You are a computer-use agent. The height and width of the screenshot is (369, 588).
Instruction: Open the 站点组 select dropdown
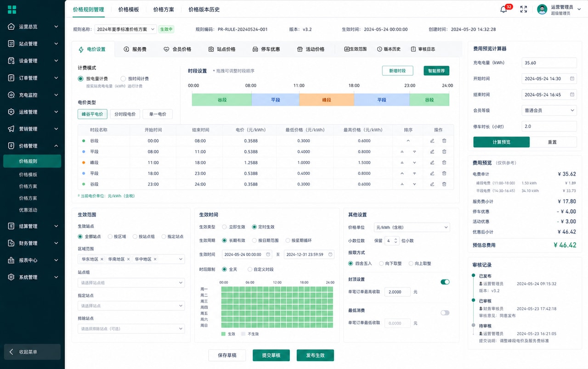click(131, 283)
